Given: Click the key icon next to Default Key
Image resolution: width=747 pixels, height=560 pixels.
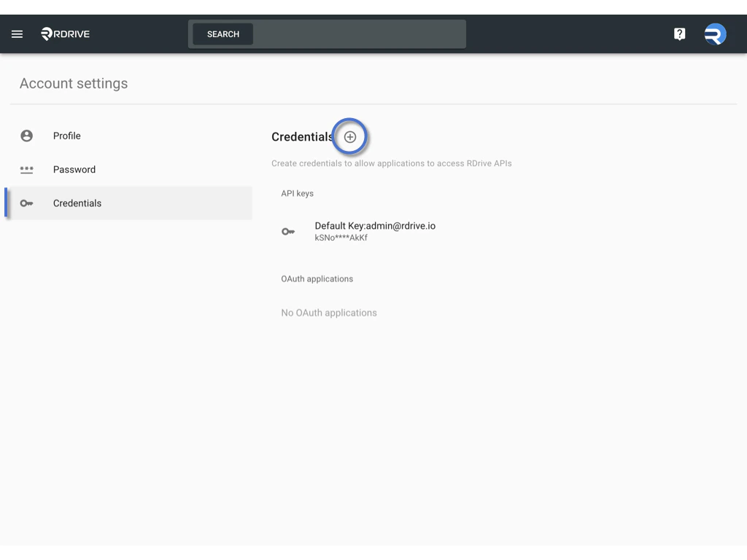Looking at the screenshot, I should point(288,230).
